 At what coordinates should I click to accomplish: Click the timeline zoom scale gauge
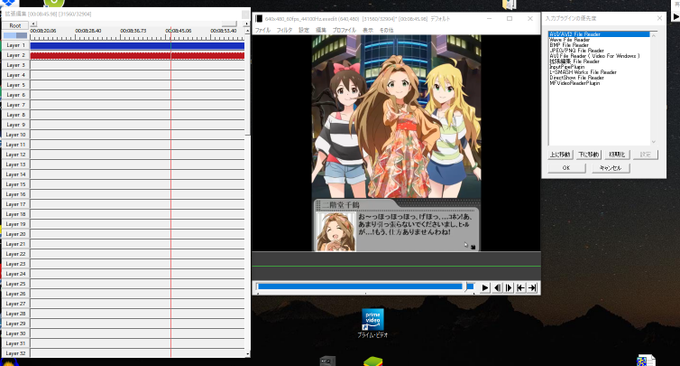coord(15,36)
